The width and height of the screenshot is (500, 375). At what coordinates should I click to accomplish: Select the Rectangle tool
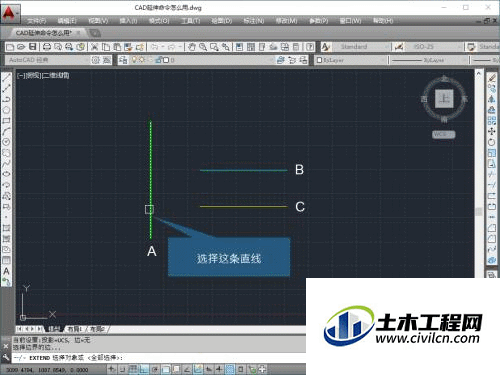tap(6, 121)
